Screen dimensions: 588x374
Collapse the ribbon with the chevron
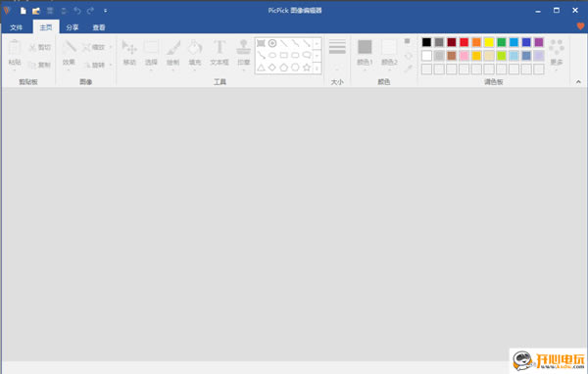point(578,81)
